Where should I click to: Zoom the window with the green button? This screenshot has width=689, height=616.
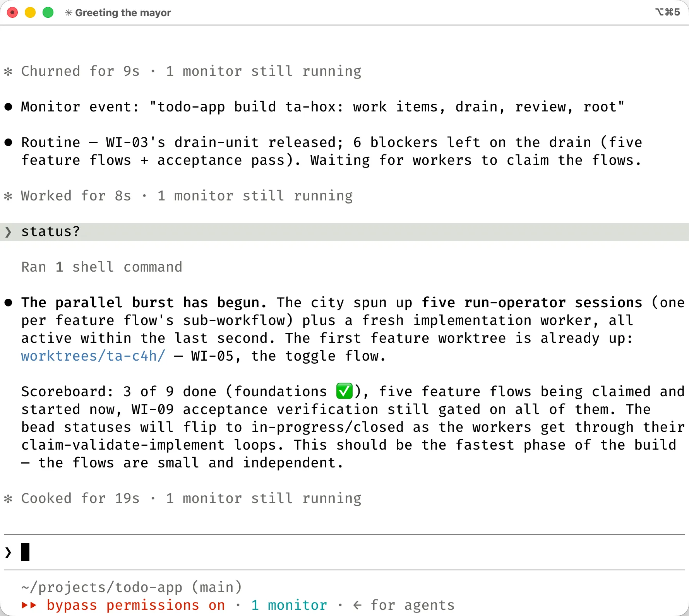pyautogui.click(x=48, y=13)
